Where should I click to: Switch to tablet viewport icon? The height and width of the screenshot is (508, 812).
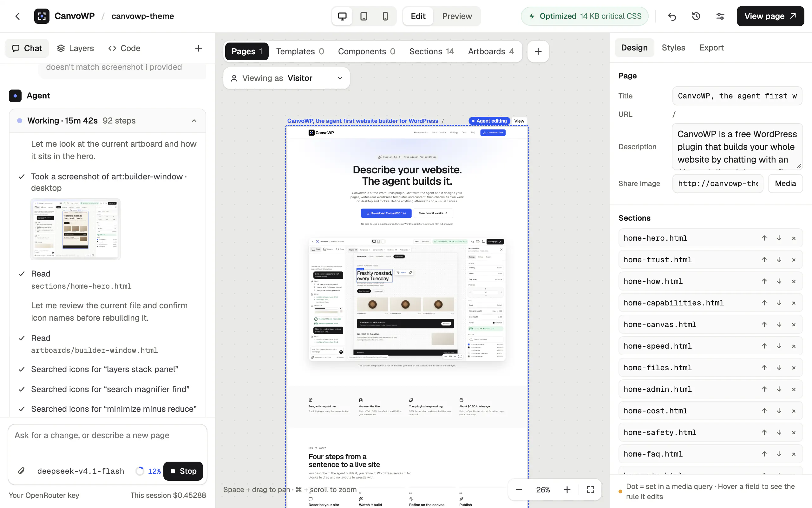[x=364, y=16]
